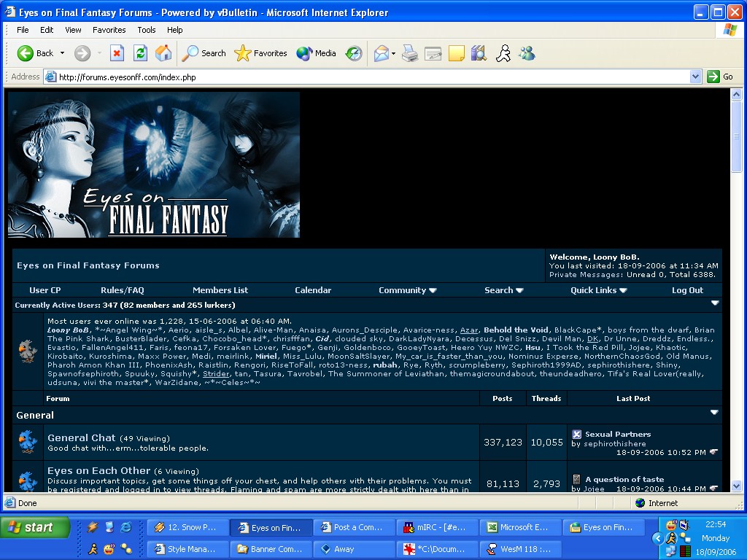Print the page using printer icon
This screenshot has width=747, height=560.
pos(410,53)
